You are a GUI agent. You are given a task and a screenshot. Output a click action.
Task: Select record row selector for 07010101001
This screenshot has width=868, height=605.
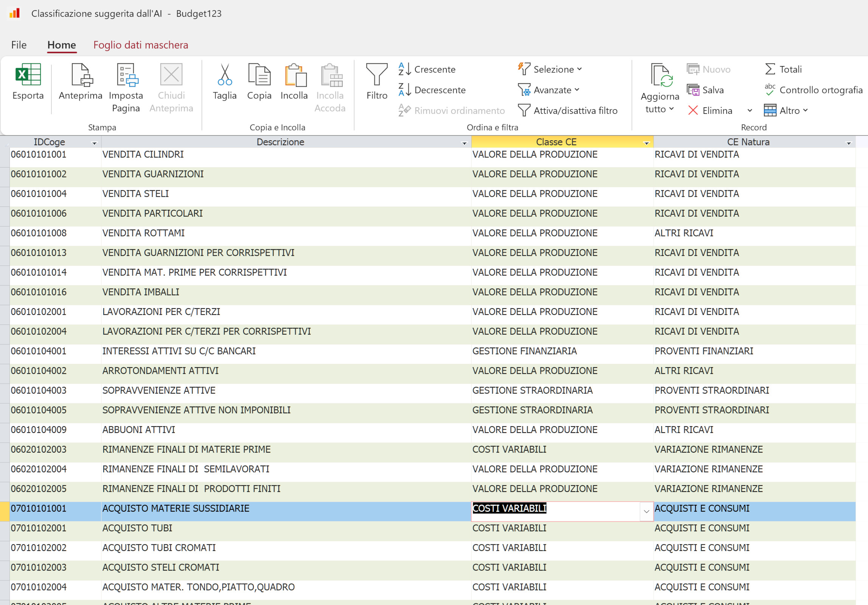pyautogui.click(x=5, y=511)
